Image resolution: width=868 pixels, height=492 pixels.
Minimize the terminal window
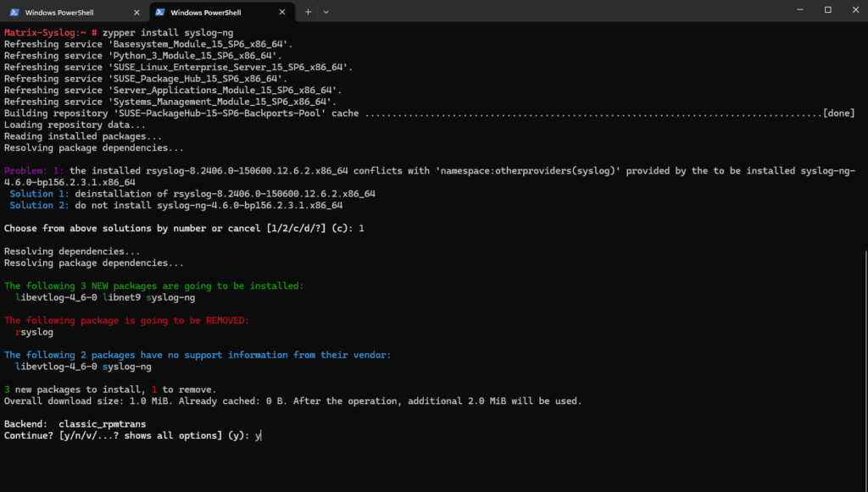pos(800,10)
